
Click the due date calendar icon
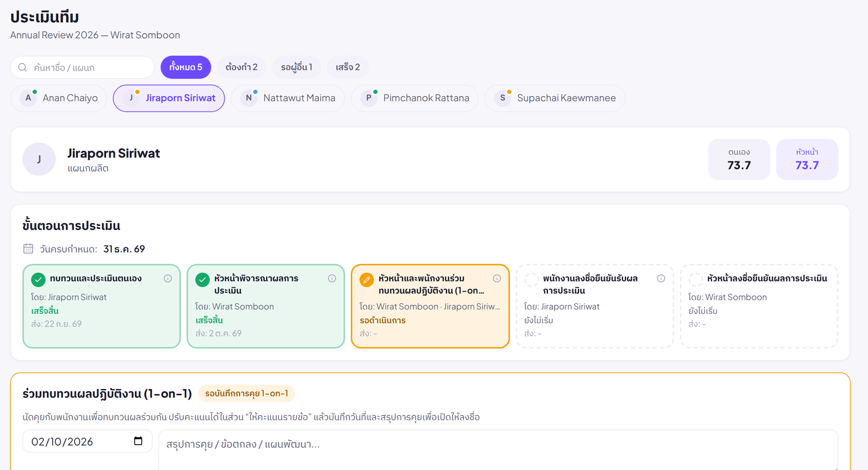point(28,249)
